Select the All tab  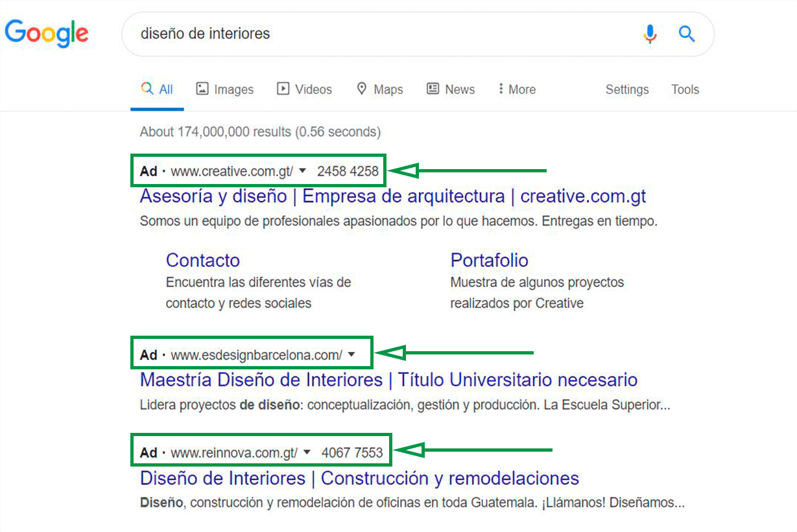coord(158,89)
